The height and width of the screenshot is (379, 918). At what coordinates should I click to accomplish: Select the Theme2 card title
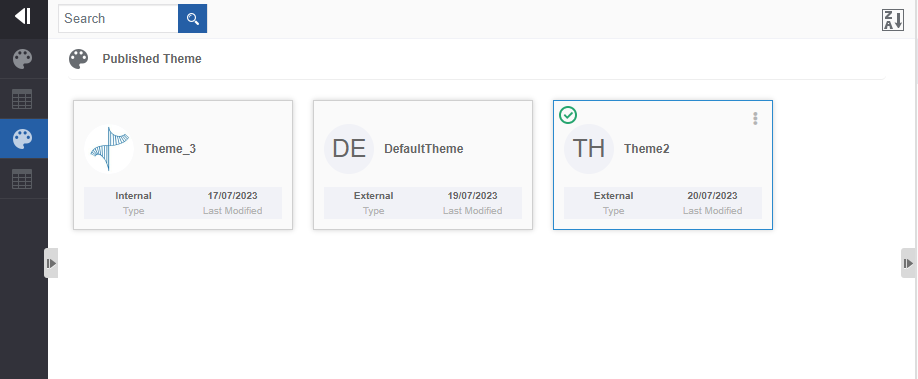647,149
